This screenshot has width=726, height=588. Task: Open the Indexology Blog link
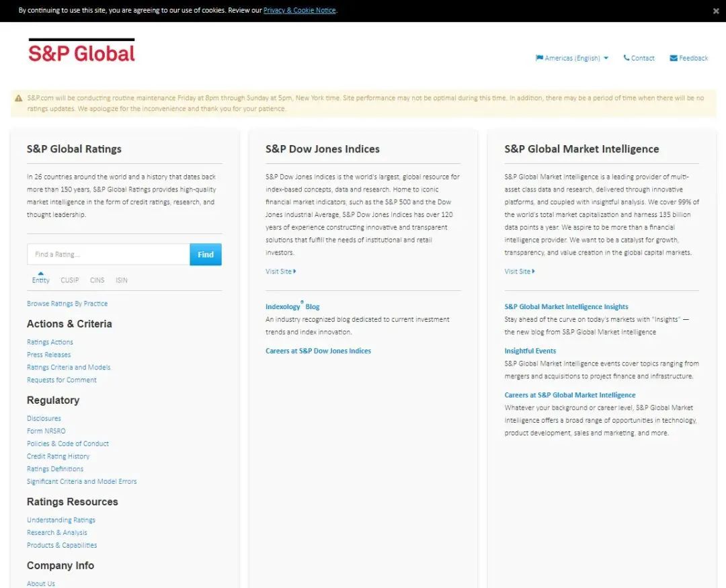coord(292,307)
